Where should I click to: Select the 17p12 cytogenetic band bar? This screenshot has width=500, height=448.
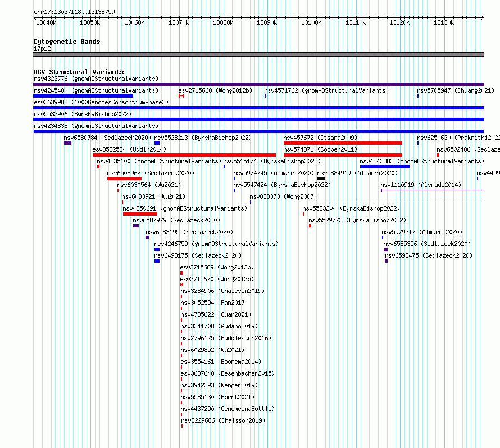(x=258, y=54)
